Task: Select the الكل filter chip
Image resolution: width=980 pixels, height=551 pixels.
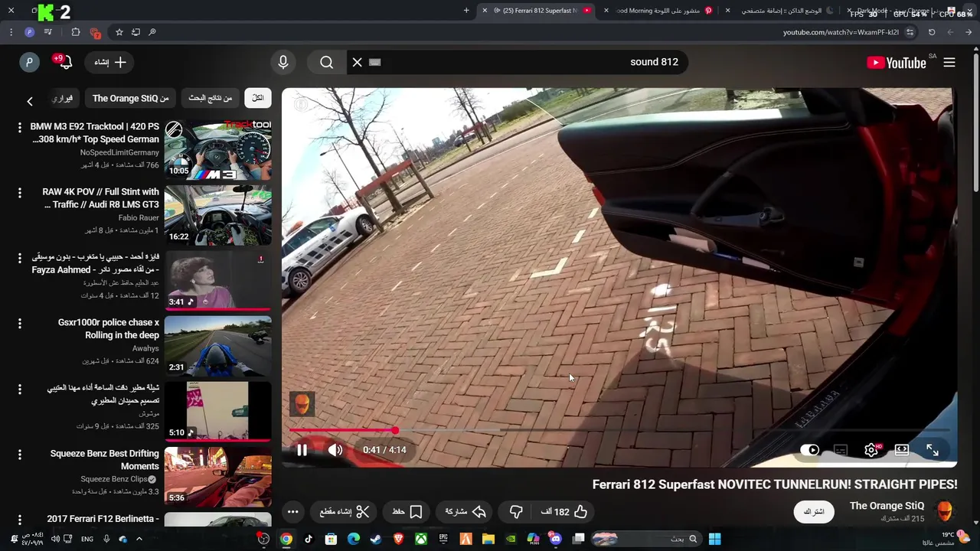Action: point(258,98)
